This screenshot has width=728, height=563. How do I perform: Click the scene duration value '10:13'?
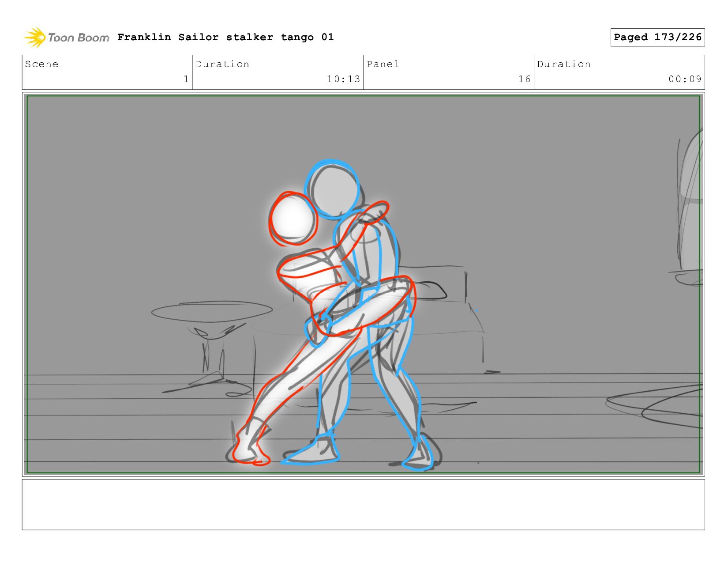[343, 79]
